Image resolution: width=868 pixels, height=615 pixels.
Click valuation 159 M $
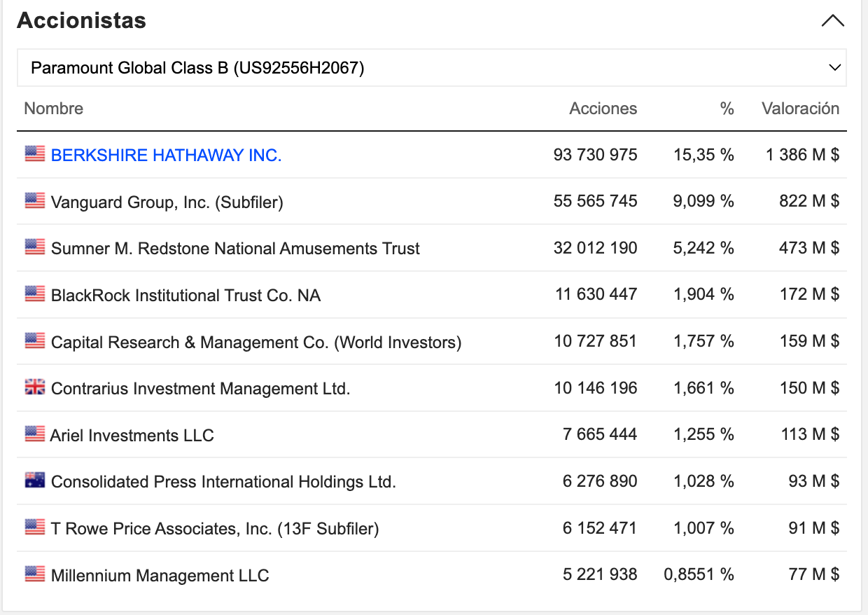click(x=809, y=341)
